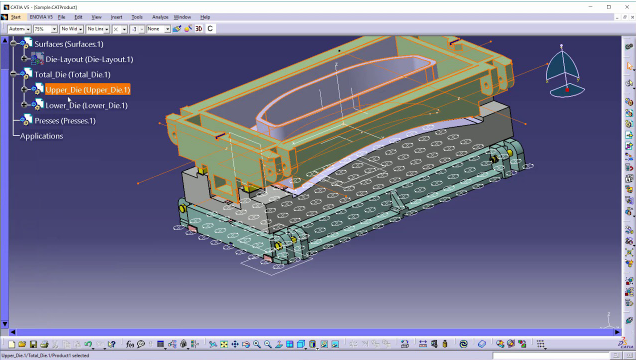Select Lower_Die (Lower_Die.1) in tree

[86, 105]
